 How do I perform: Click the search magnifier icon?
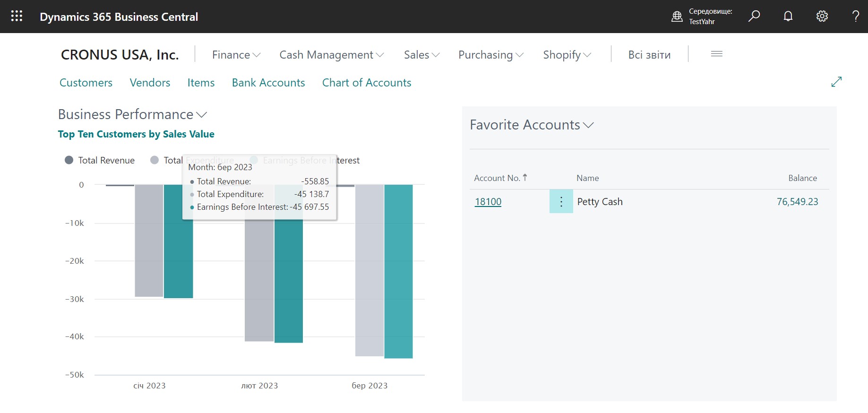pos(754,16)
